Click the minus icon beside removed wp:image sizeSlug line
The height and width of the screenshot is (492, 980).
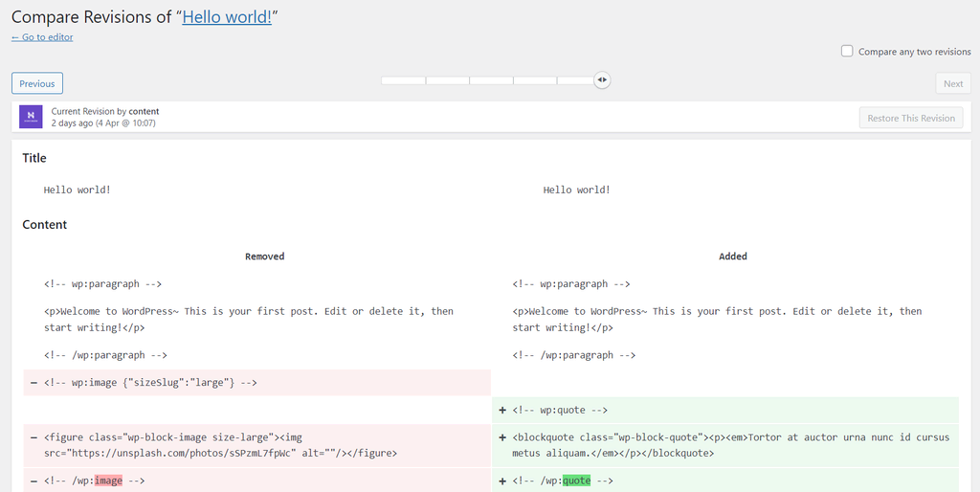pyautogui.click(x=34, y=383)
